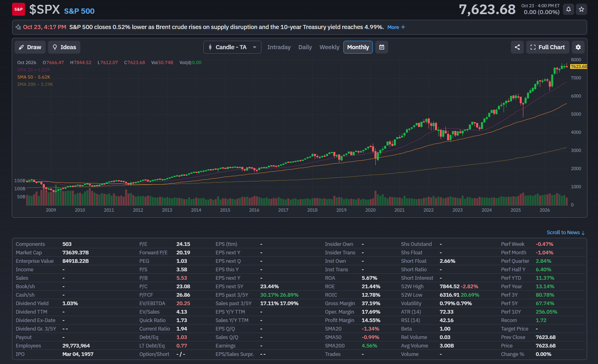Click the S&P red logo icon
The width and height of the screenshot is (598, 364).
click(19, 9)
